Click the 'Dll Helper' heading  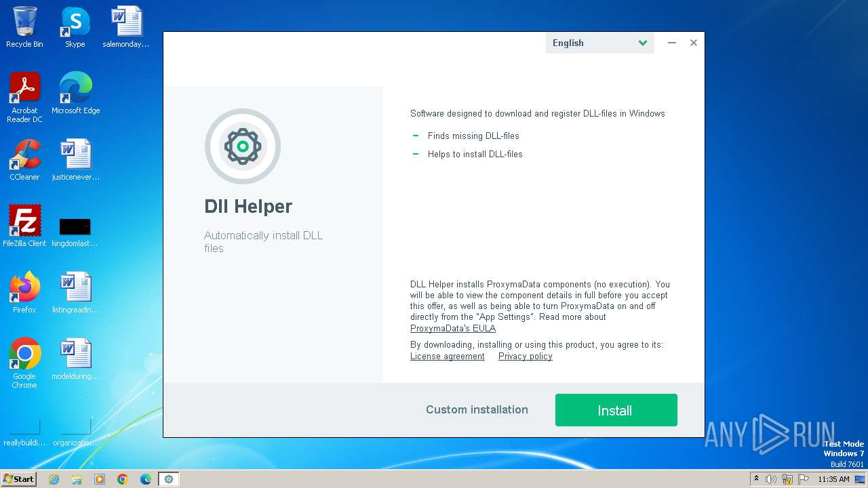pyautogui.click(x=248, y=207)
